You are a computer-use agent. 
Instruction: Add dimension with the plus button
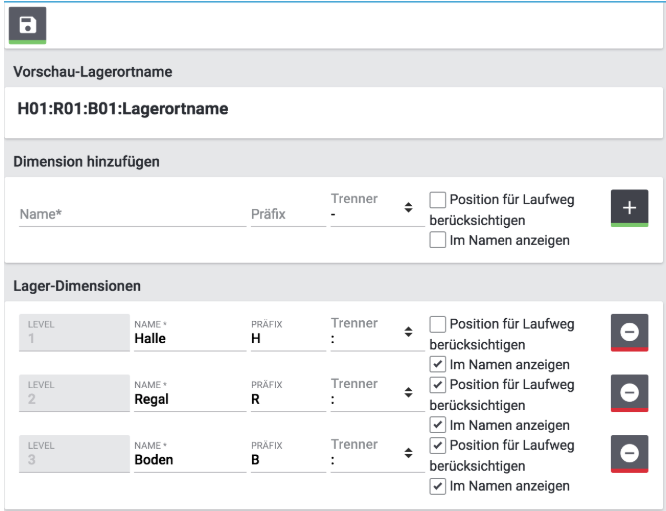coord(629,208)
